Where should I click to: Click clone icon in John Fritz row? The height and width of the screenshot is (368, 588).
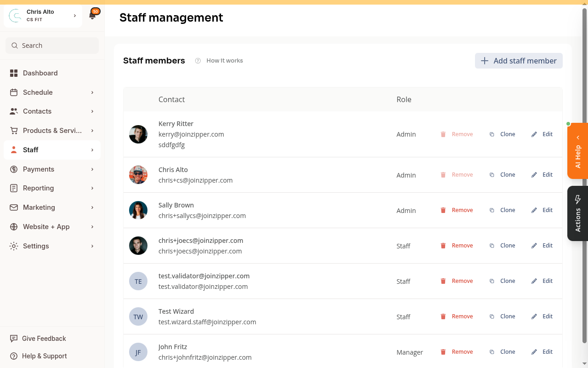[492, 352]
